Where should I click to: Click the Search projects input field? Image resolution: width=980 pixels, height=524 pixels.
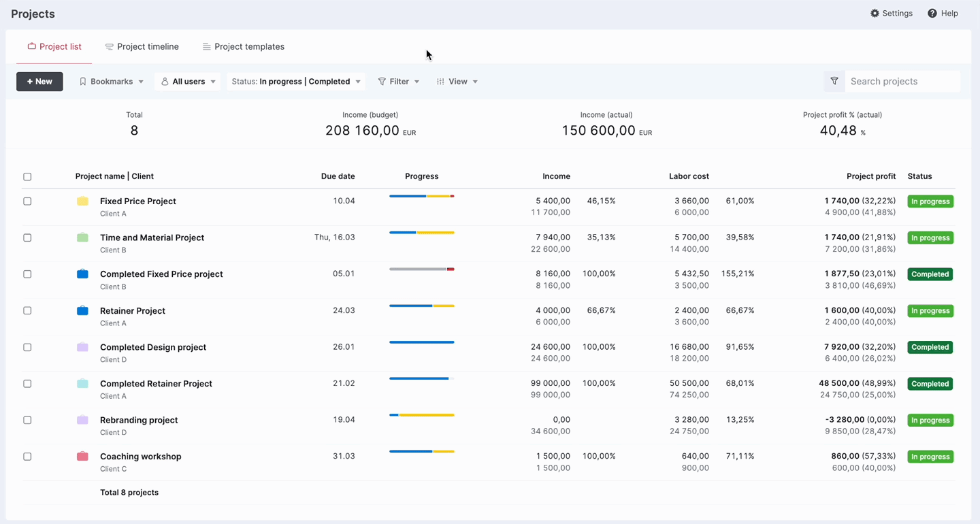(x=902, y=81)
